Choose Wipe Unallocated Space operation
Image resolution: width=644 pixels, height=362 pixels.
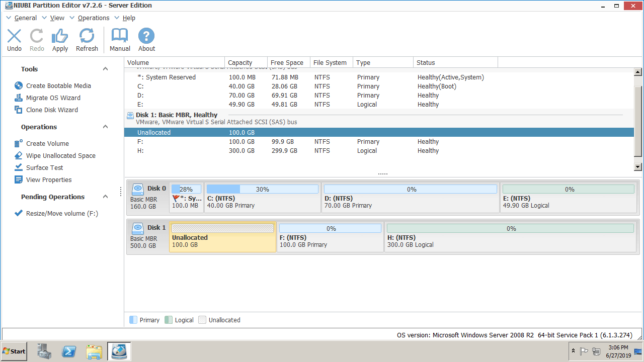tap(60, 156)
